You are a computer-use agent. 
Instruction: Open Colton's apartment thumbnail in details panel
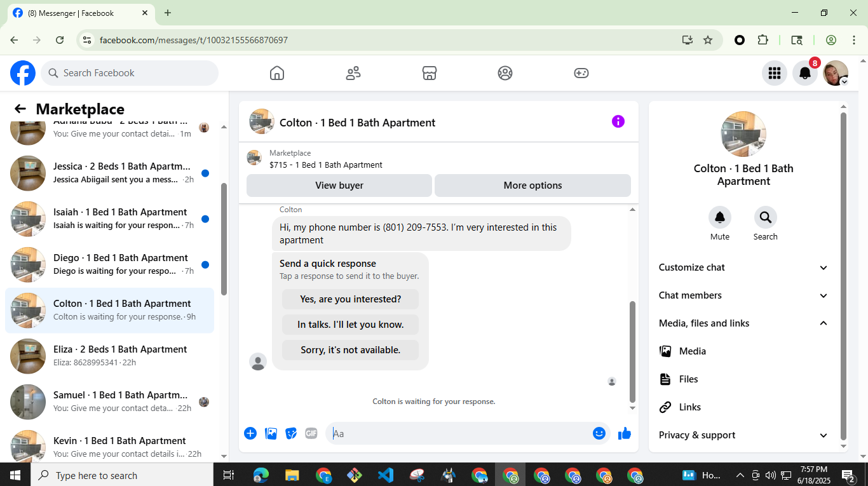pos(743,134)
